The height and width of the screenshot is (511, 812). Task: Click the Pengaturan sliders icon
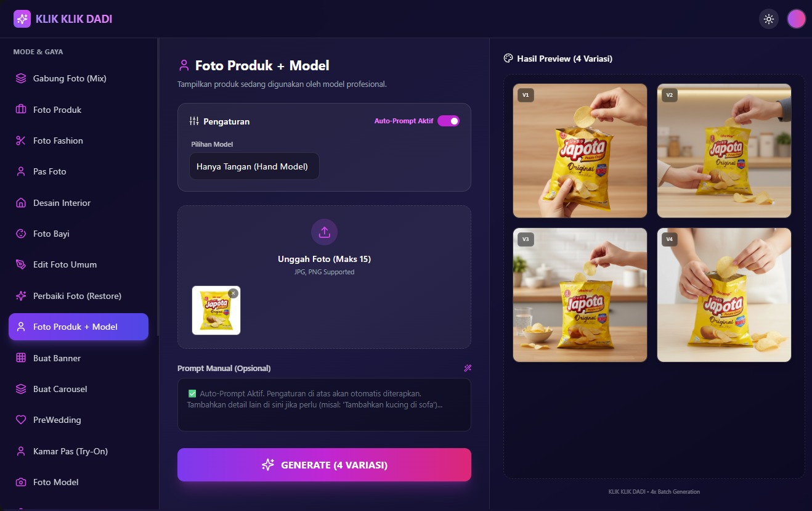[x=194, y=121]
